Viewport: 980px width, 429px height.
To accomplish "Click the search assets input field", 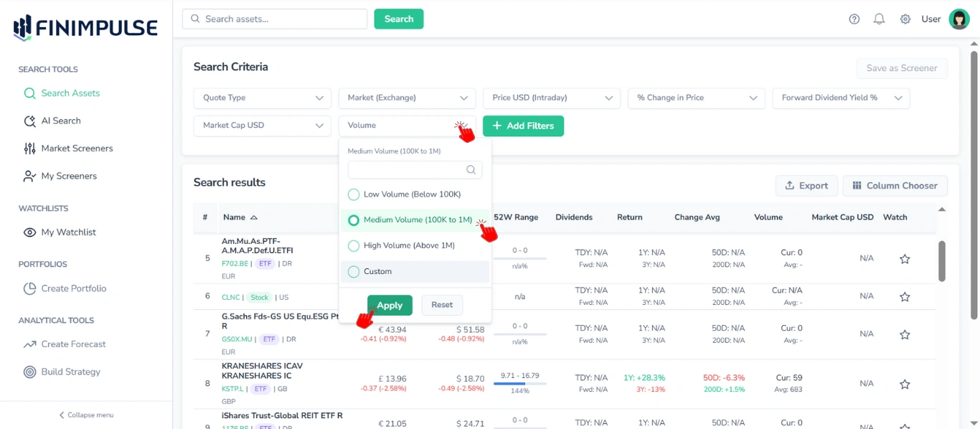I will pyautogui.click(x=274, y=19).
